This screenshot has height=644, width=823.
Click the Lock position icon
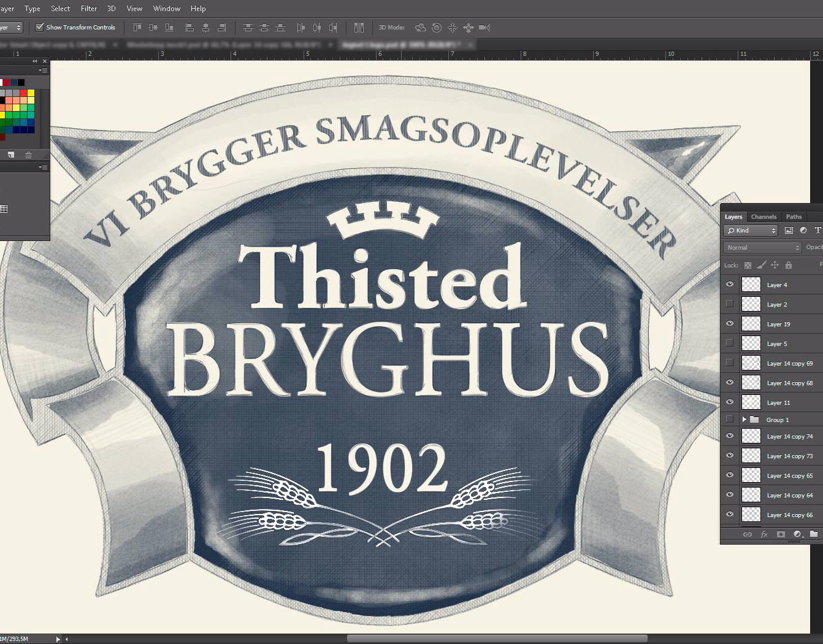coord(775,266)
